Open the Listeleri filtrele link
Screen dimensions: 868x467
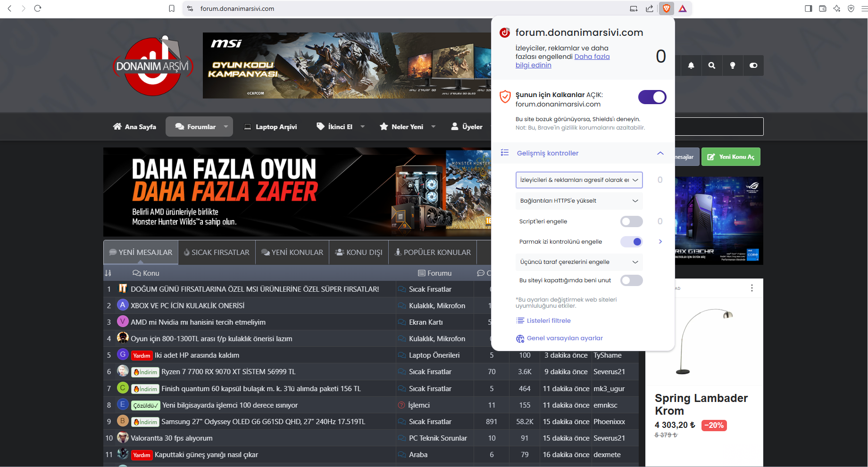(x=544, y=320)
